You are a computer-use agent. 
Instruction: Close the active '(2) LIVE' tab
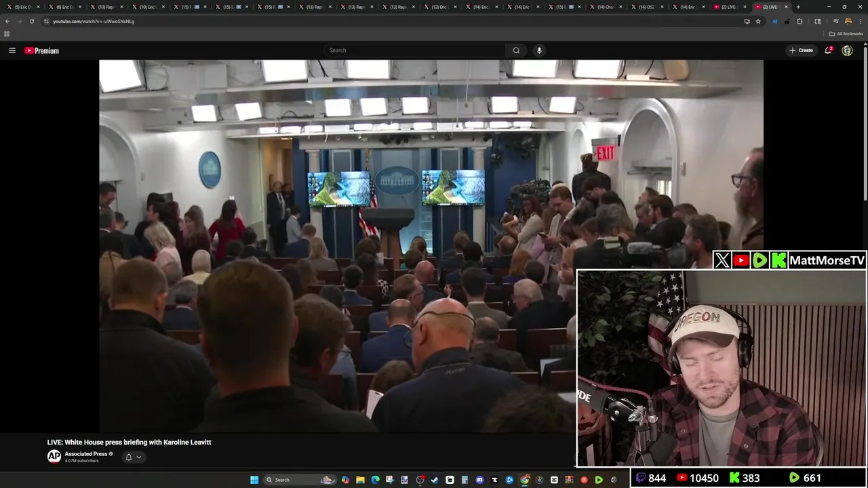point(786,7)
